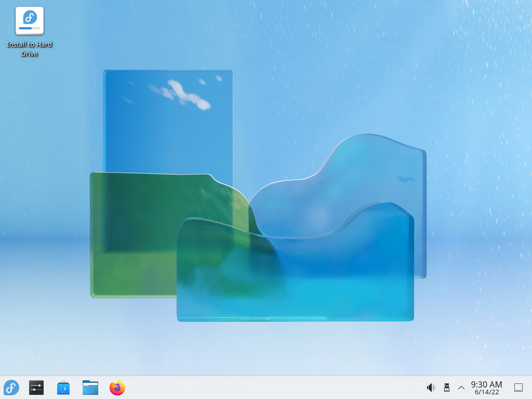Launch Discover software center from taskbar
This screenshot has width=532, height=399.
(63, 388)
